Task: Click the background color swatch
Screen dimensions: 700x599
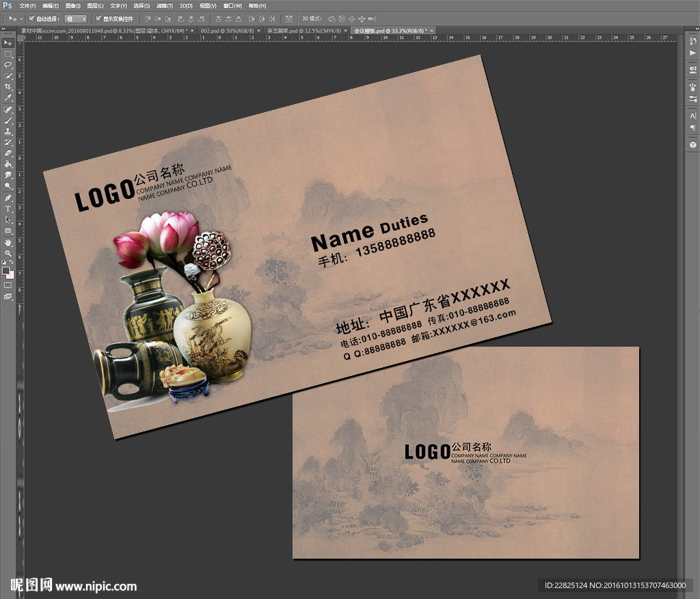Action: point(11,275)
